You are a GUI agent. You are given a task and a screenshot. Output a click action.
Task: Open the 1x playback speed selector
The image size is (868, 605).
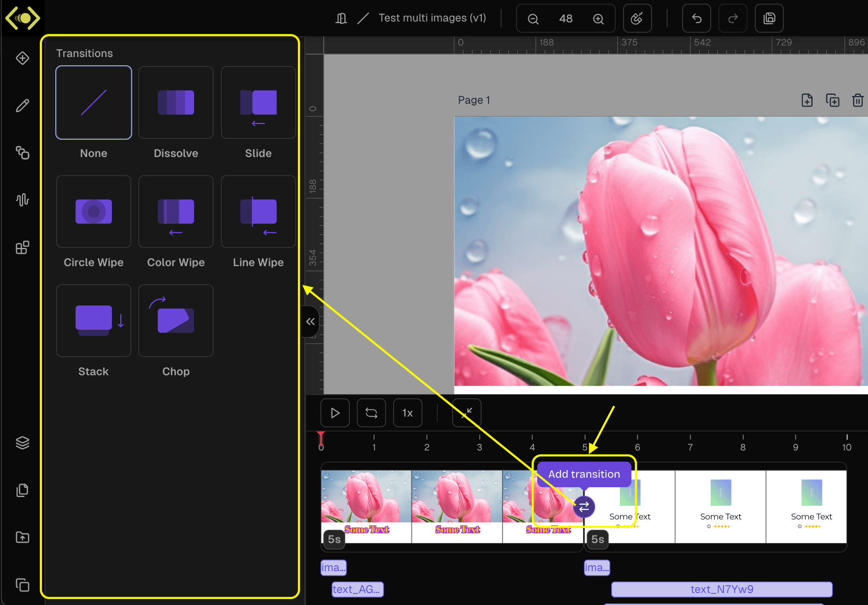408,413
